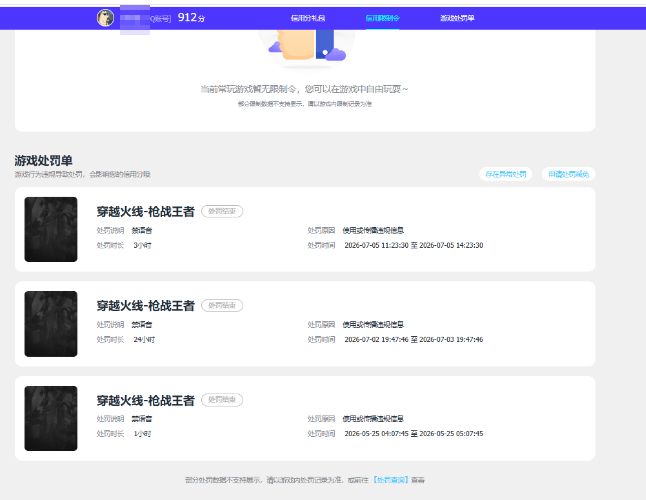
Task: Click 穿越火线-枪战王者 title on the 24小时 card
Action: (145, 306)
